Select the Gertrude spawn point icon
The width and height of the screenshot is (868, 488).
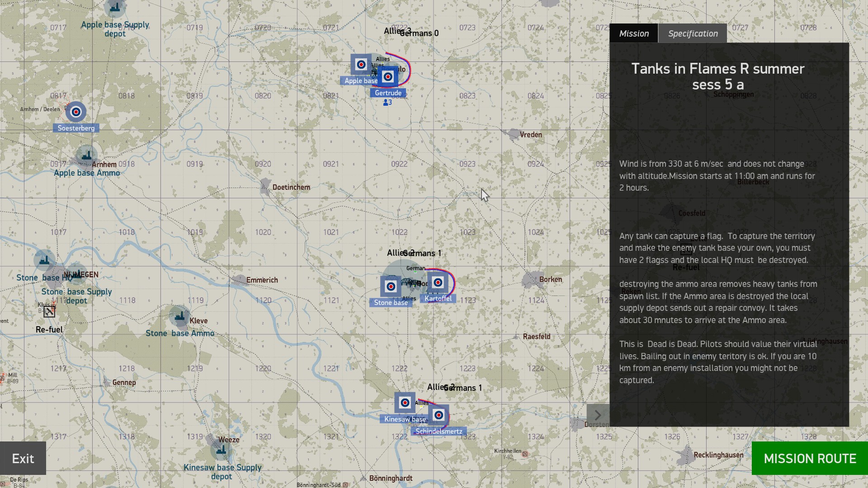[x=388, y=77]
